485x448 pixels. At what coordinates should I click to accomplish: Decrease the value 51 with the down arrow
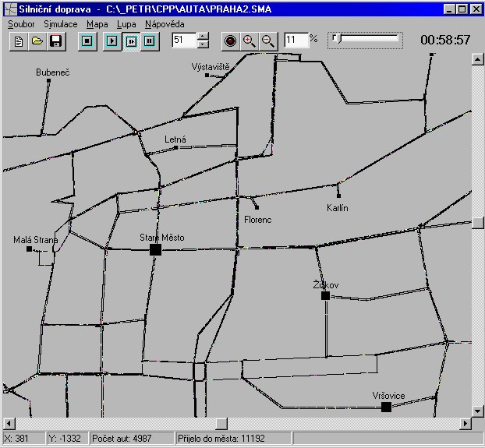203,44
